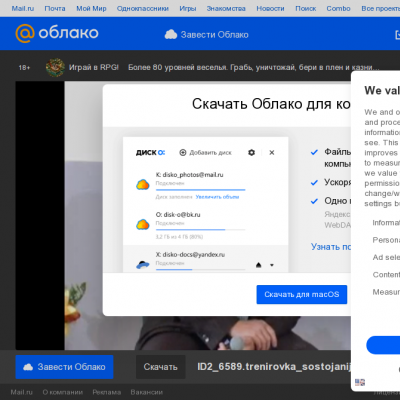
Task: Open Новости in top navigation
Action: 270,8
